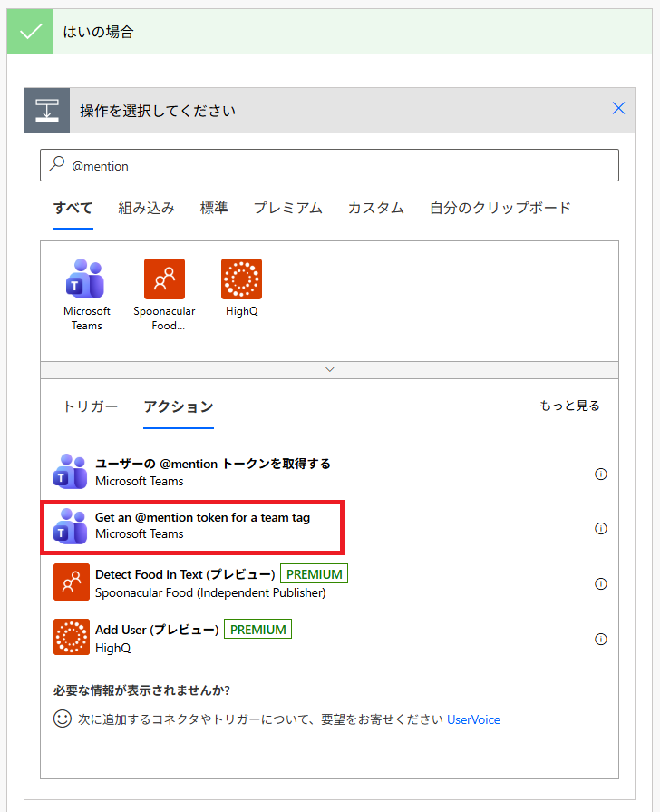The height and width of the screenshot is (812, 660).
Task: Collapse the connector list with chevron
Action: click(x=329, y=369)
